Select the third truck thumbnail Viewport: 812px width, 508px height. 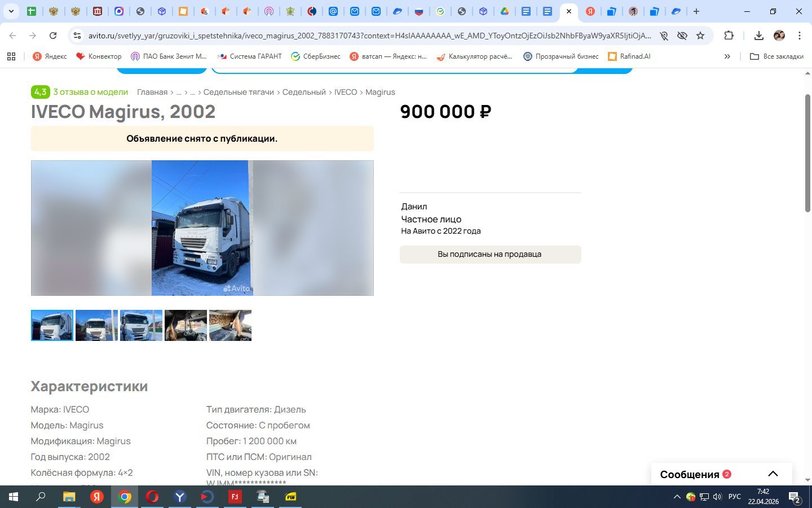[x=141, y=325]
